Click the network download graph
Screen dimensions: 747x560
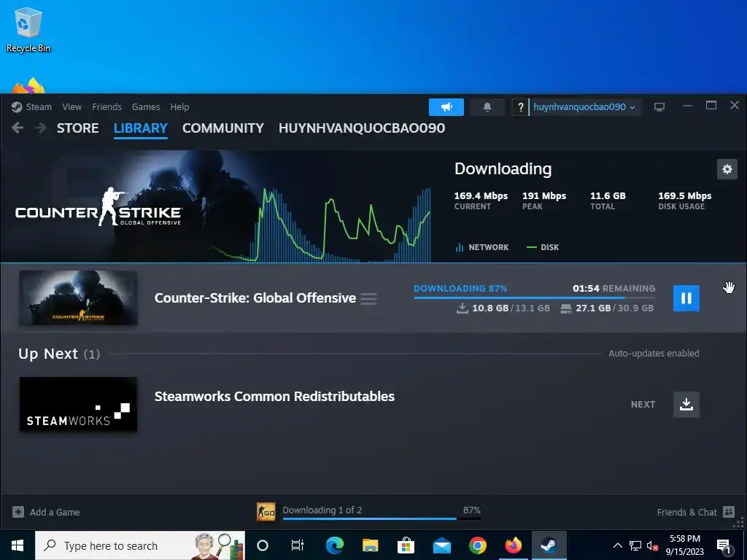point(322,225)
